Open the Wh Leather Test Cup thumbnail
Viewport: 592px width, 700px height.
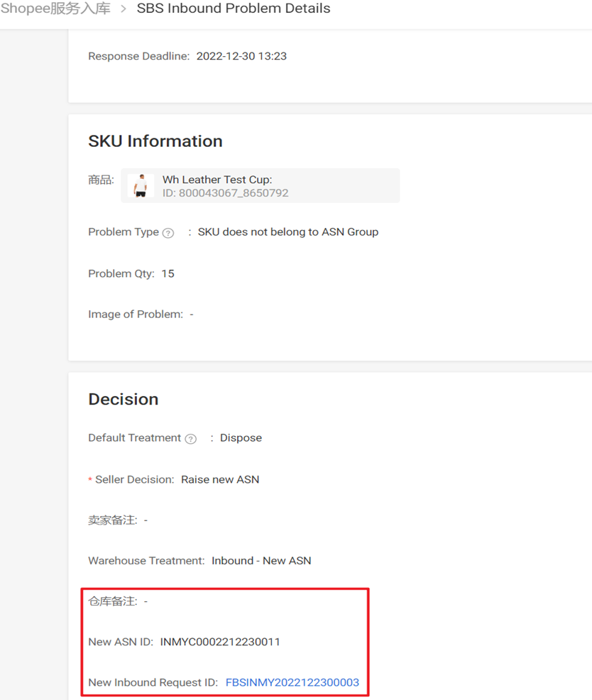coord(141,186)
